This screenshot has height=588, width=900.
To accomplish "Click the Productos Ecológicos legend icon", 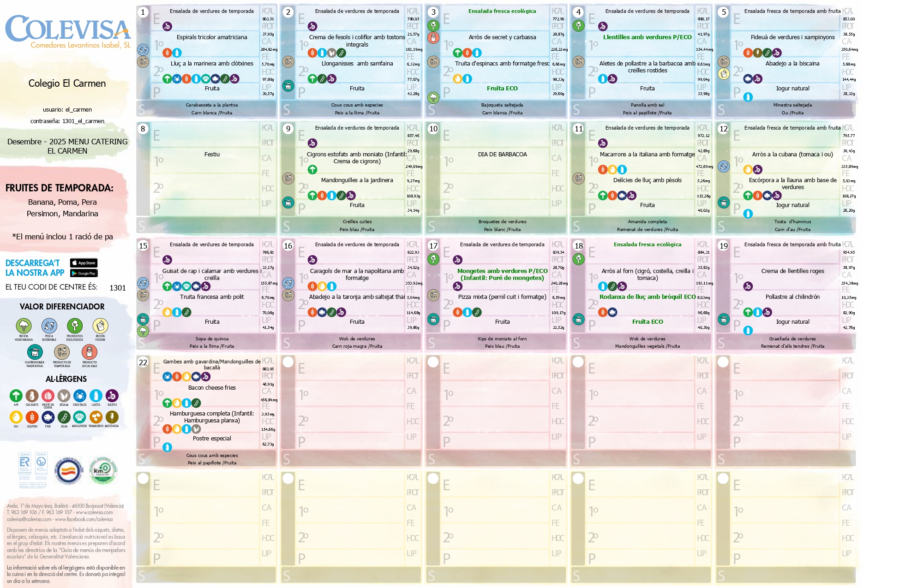I will [75, 326].
